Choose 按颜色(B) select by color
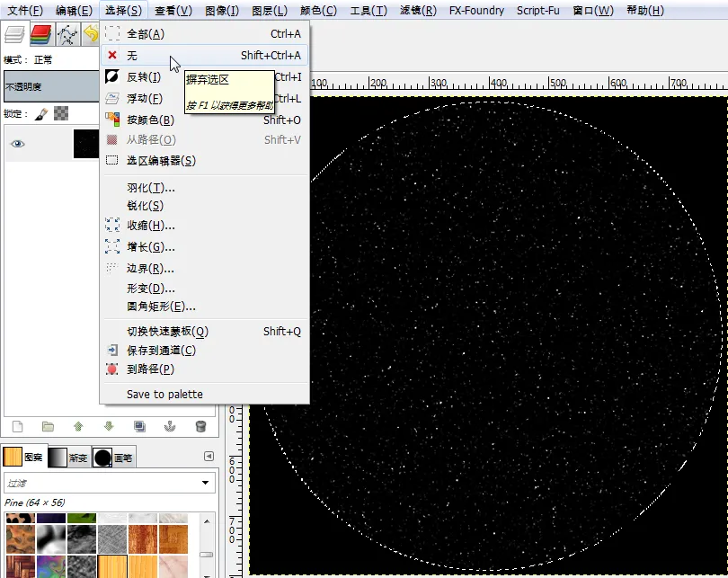Image resolution: width=728 pixels, height=578 pixels. (x=204, y=120)
